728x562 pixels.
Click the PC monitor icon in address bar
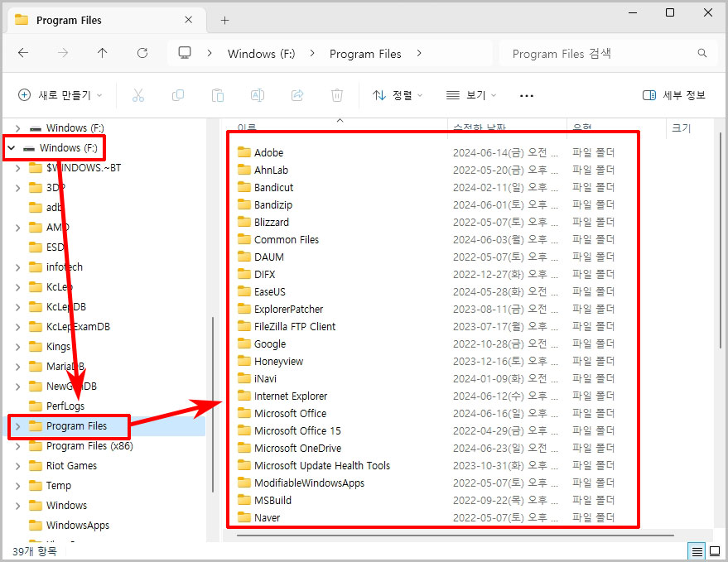(185, 53)
